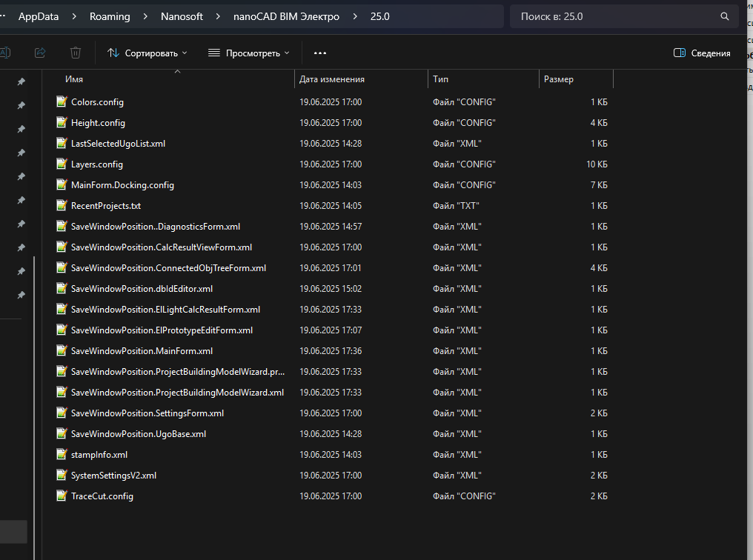Select SaveWindowPosition.dbIdEditor.xml file icon

[x=62, y=287]
